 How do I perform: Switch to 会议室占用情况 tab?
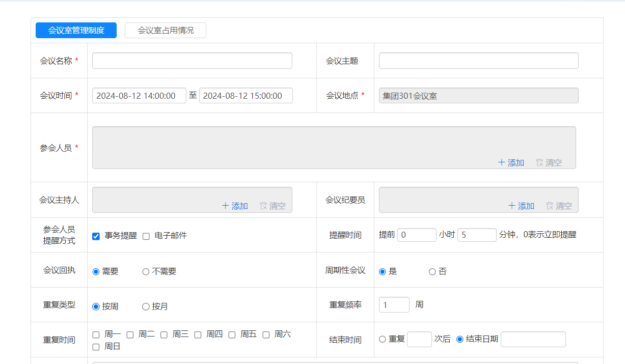click(x=166, y=31)
